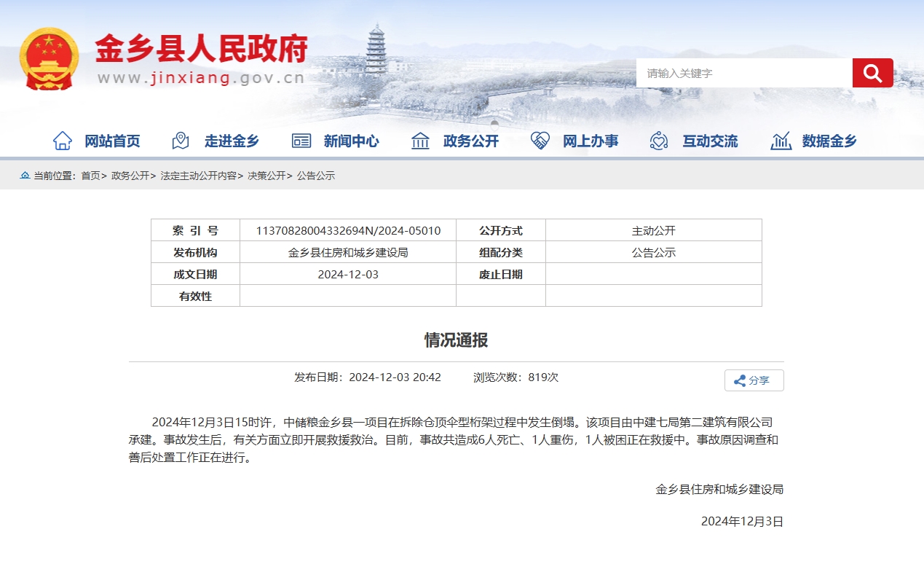Click the building icon for 政务公开
The image size is (924, 564).
[x=420, y=141]
